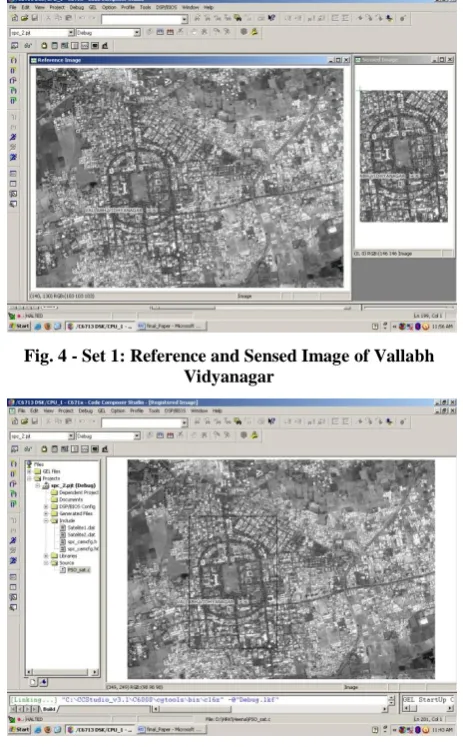Screen dimensions: 463x747
Task: Select PSO_sat.c in the Source folder
Action: click(78, 570)
